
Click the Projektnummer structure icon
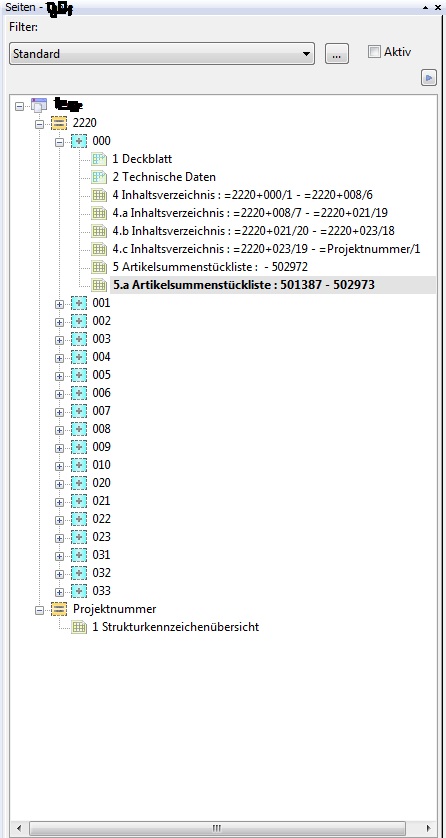59,609
